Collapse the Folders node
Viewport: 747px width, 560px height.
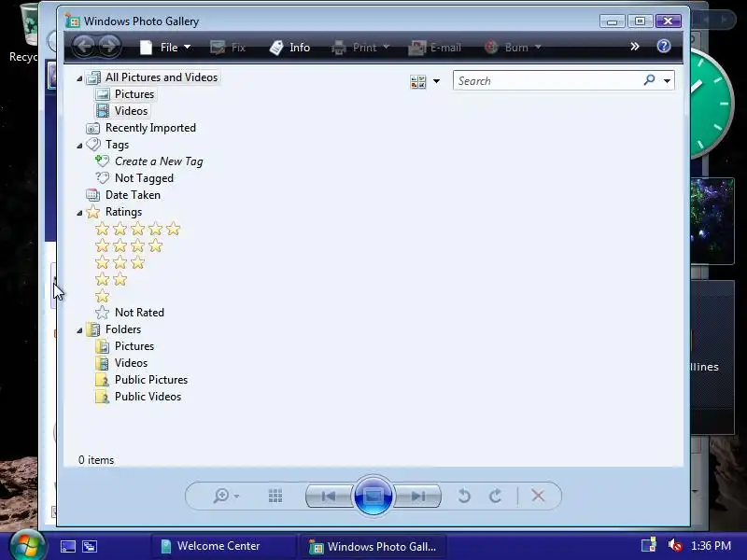[79, 330]
